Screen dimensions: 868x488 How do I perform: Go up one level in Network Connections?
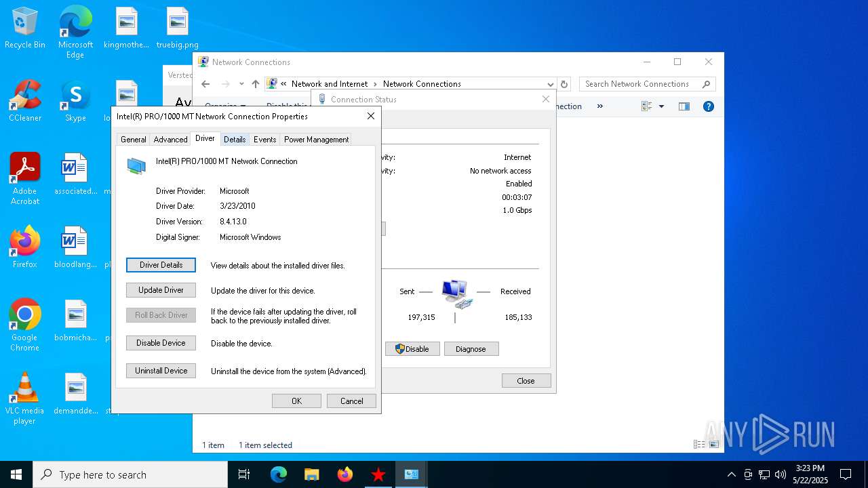pos(255,84)
